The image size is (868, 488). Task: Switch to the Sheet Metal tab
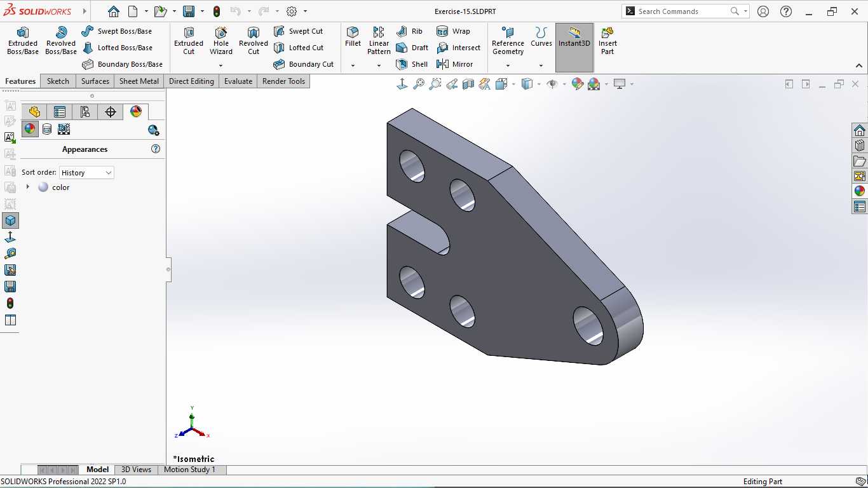tap(139, 81)
